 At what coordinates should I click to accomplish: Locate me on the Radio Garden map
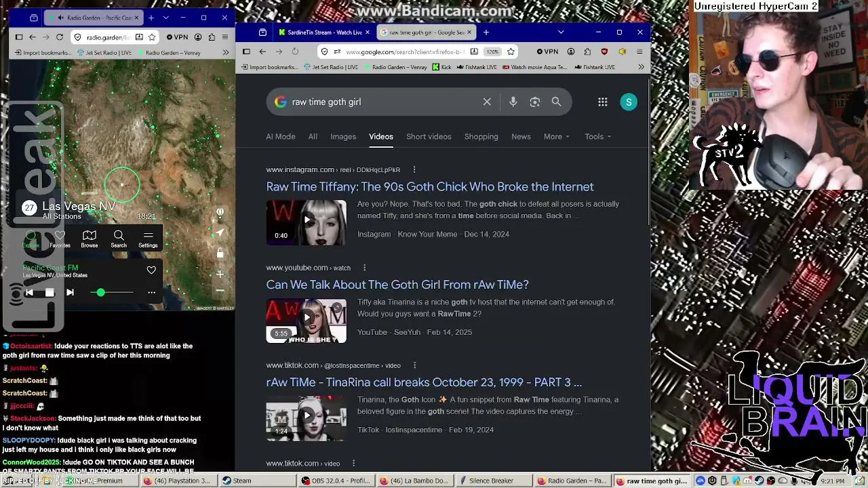tap(220, 232)
